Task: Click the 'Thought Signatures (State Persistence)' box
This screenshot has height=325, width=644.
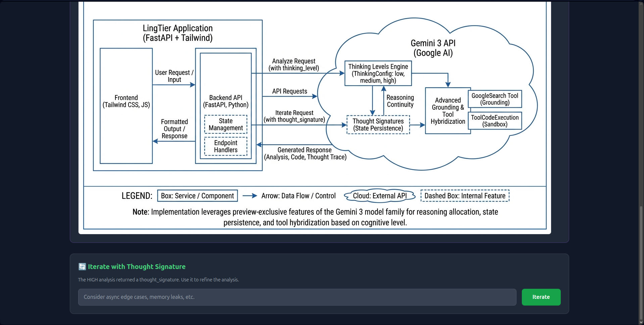Action: (378, 125)
